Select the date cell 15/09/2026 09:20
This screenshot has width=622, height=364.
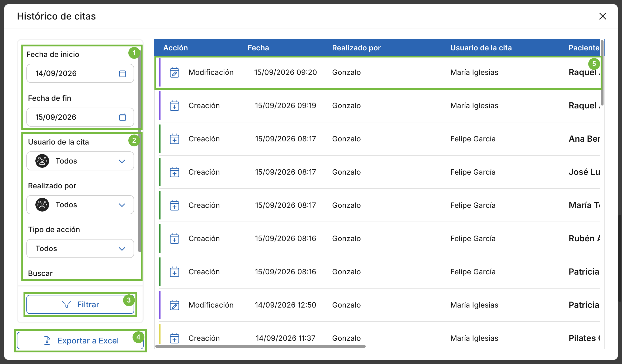coord(285,72)
